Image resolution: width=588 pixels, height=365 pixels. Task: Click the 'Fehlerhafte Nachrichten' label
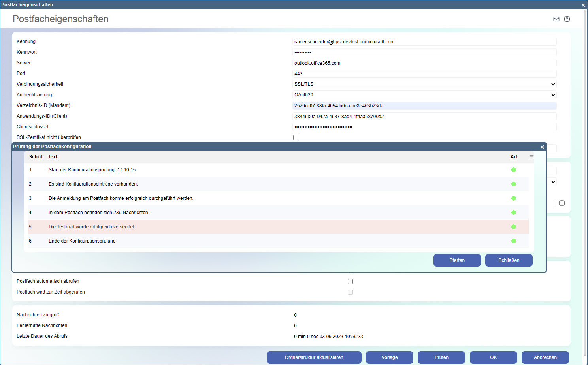pos(42,325)
